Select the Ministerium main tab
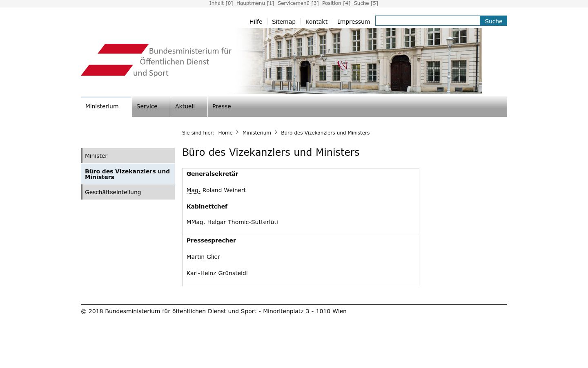The height and width of the screenshot is (368, 588). [106, 107]
